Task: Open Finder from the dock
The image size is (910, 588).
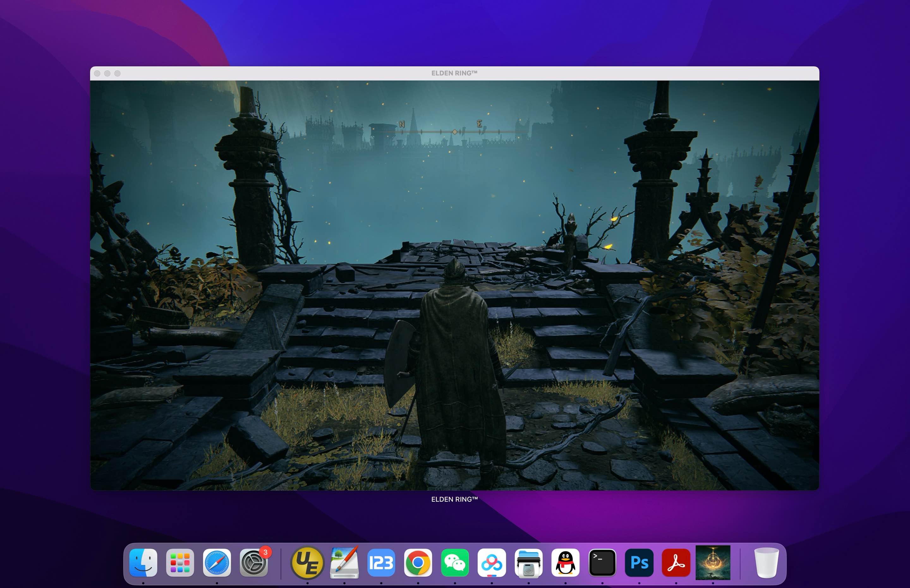Action: click(x=143, y=562)
